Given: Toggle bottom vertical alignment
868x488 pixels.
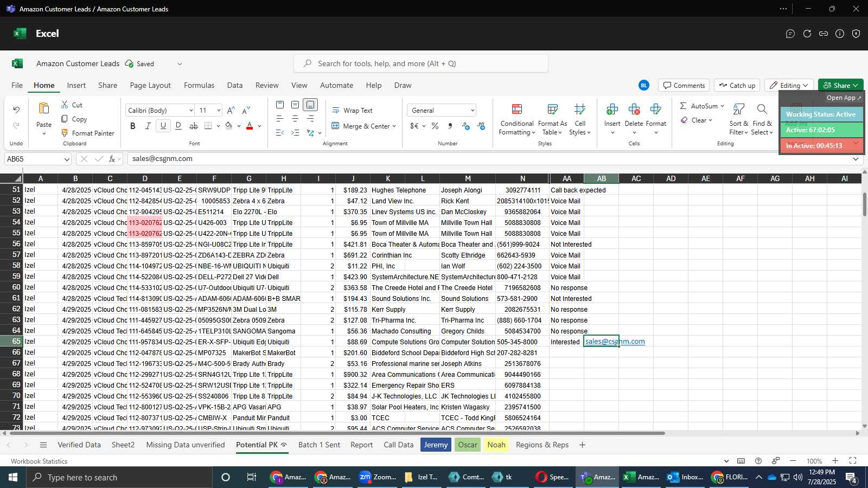Looking at the screenshot, I should tap(310, 105).
